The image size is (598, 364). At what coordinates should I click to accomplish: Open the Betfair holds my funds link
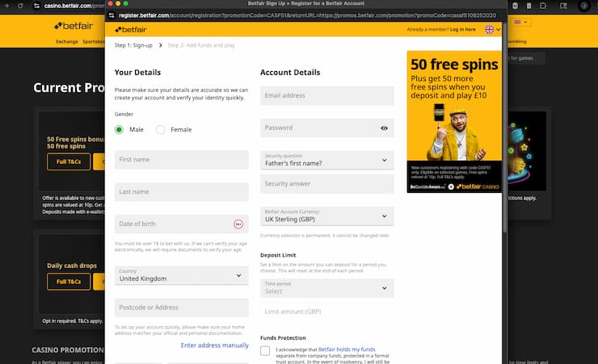tap(347, 349)
